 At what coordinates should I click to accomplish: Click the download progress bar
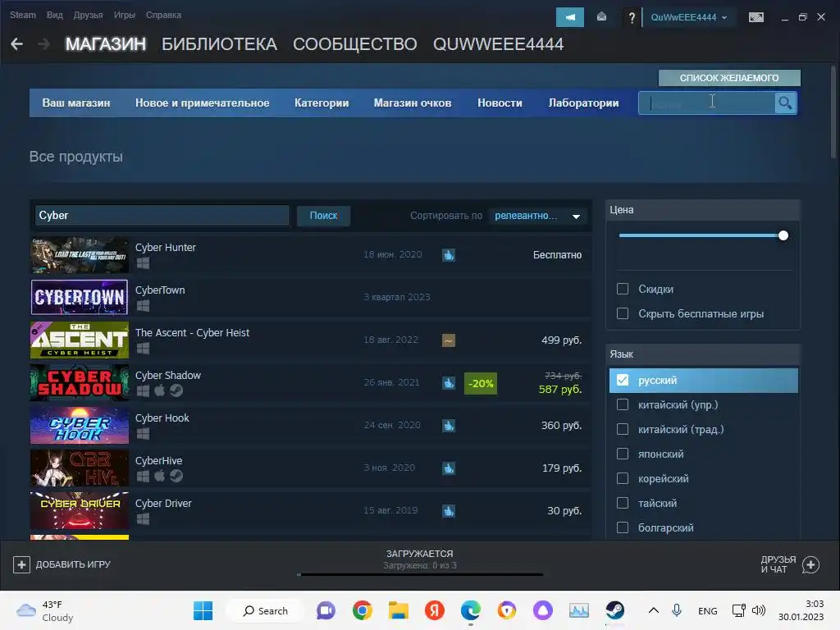click(x=420, y=575)
